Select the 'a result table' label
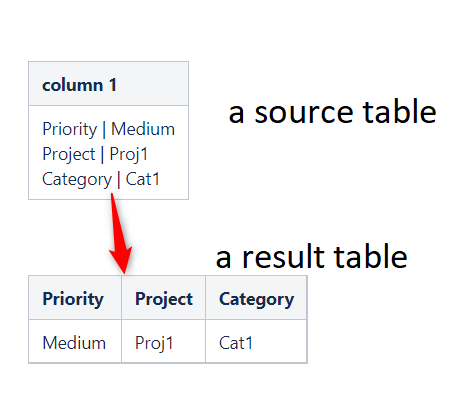The width and height of the screenshot is (450, 406). [311, 257]
